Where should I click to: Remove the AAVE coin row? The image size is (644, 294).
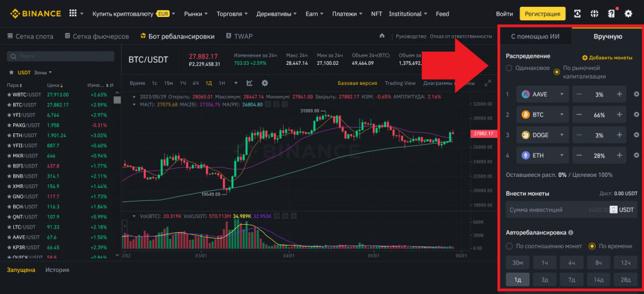pos(636,94)
